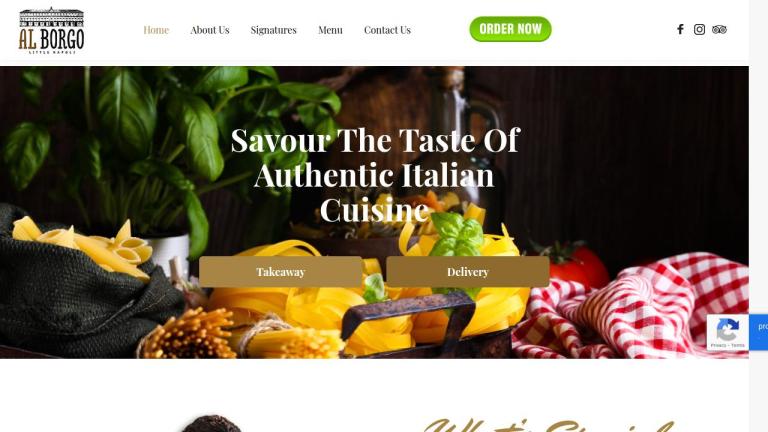Click the "Savour The Taste" hero heading

375,175
